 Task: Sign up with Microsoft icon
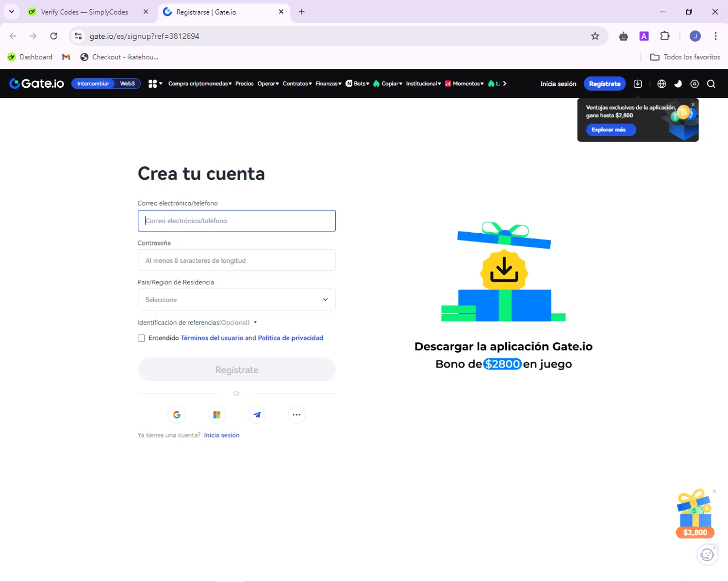point(217,415)
